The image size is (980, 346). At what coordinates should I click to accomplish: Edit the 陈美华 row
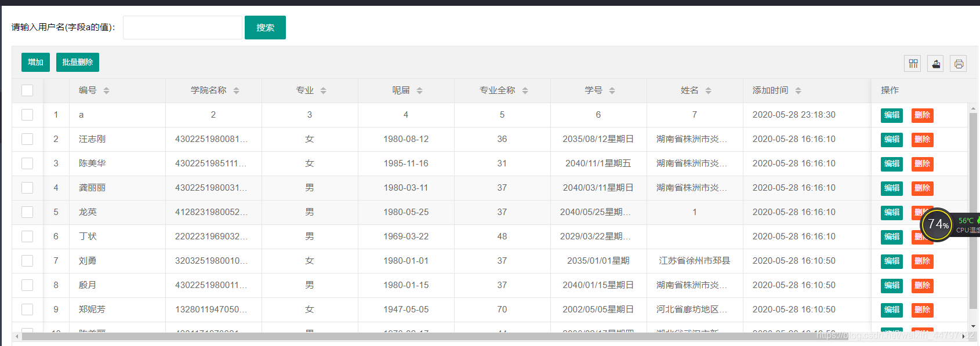tap(892, 164)
